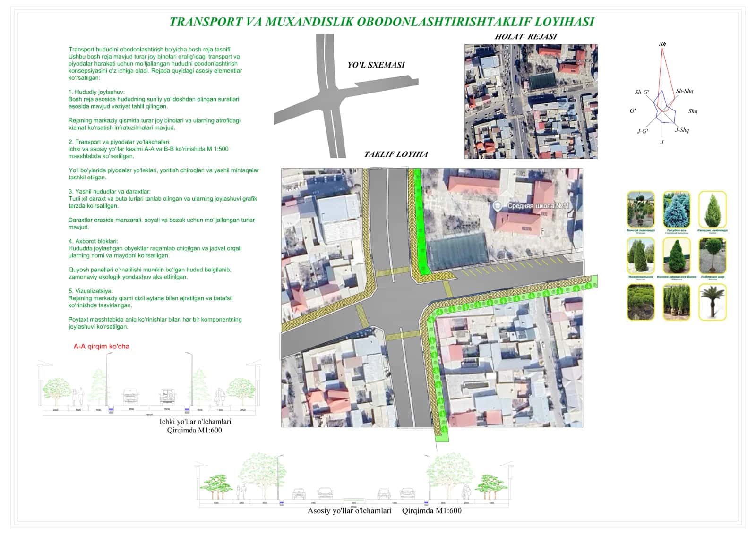756x534 pixels.
Task: Select the palm tree plant thumbnail
Action: click(x=713, y=302)
